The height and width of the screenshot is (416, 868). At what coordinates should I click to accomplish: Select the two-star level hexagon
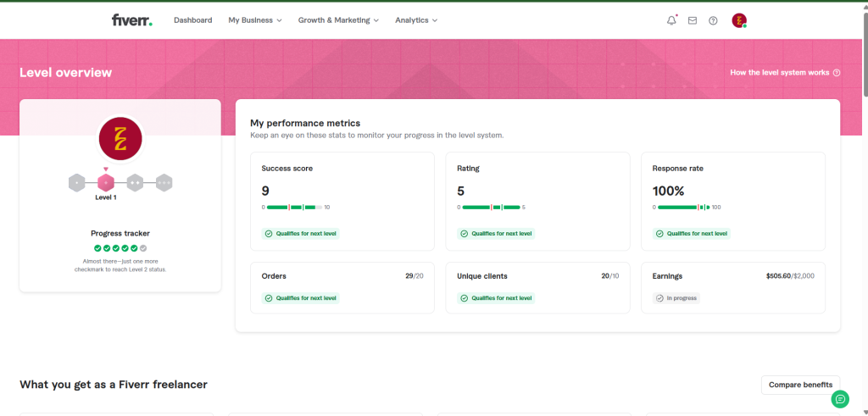click(135, 182)
